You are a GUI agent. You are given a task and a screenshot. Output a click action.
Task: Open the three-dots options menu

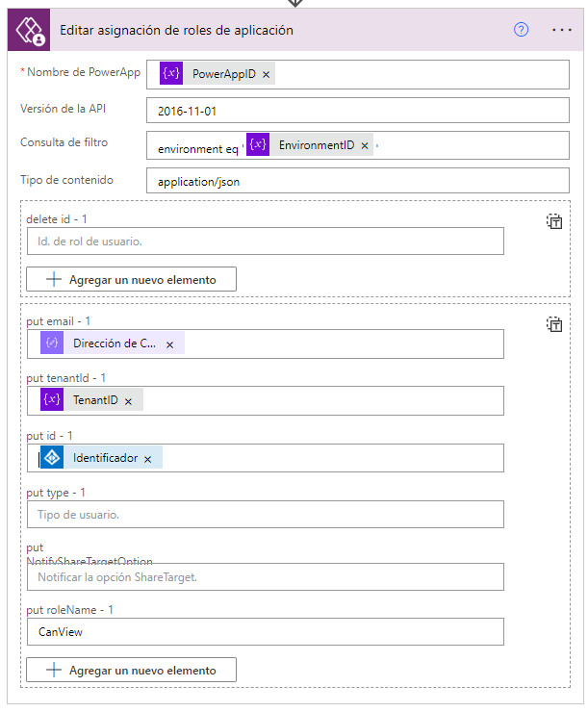pos(562,30)
